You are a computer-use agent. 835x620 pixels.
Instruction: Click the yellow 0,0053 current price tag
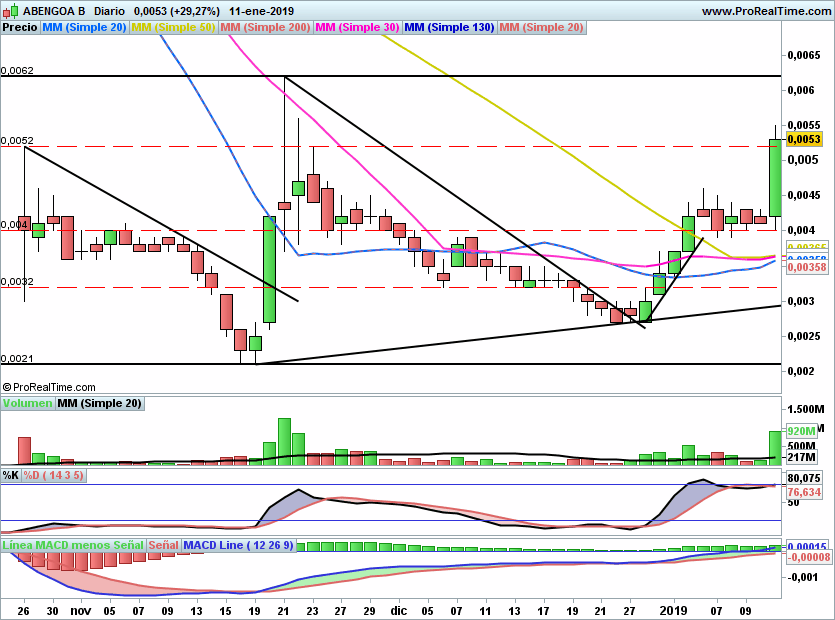tap(804, 139)
